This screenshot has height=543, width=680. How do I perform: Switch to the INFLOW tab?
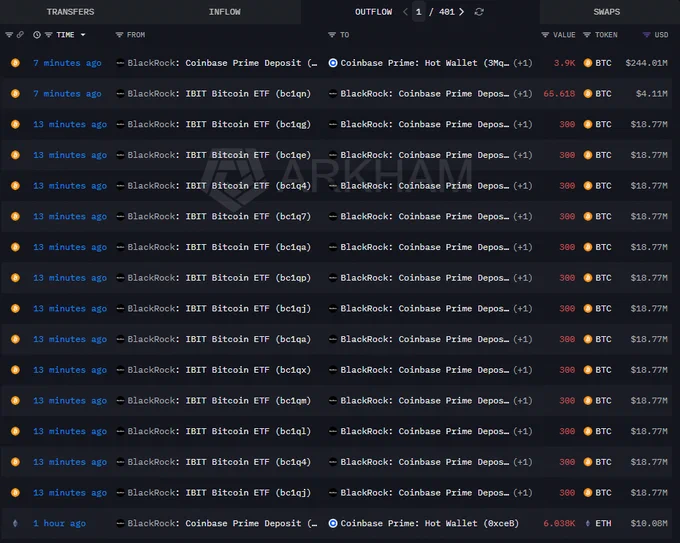(225, 12)
